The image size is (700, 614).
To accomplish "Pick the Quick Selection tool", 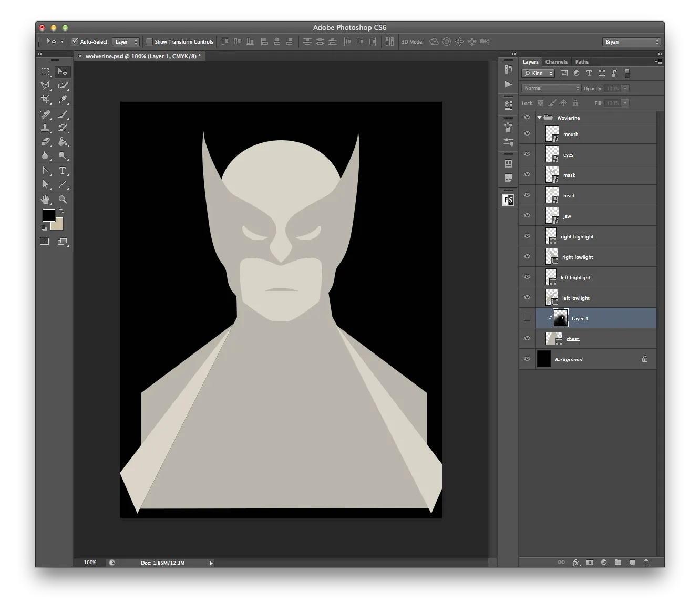I will (x=63, y=86).
